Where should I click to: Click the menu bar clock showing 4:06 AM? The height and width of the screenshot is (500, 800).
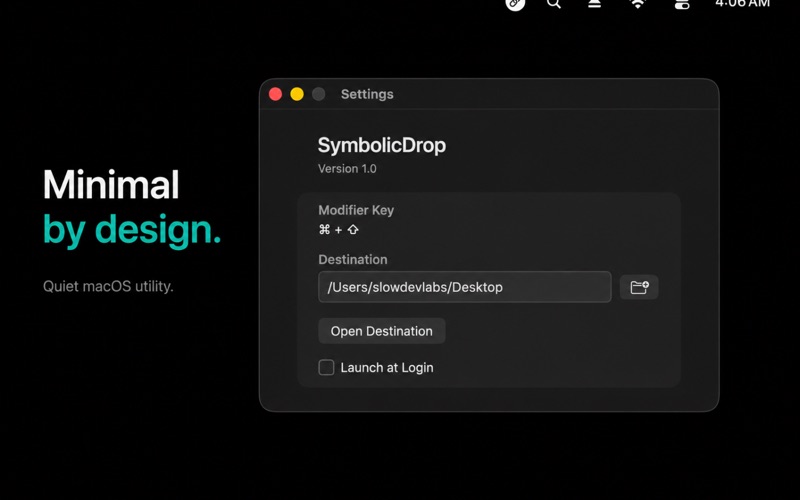[742, 4]
